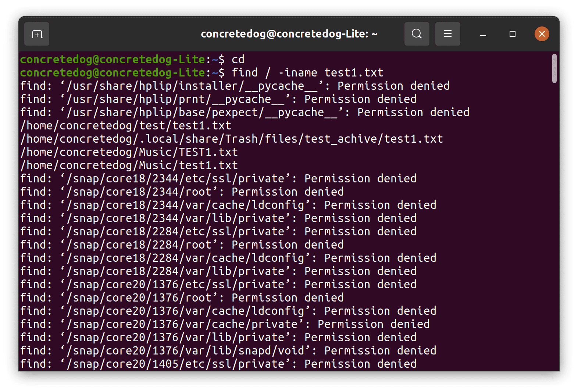
Task: Click the core20/1405/etc/ssl/private error line
Action: [218, 364]
